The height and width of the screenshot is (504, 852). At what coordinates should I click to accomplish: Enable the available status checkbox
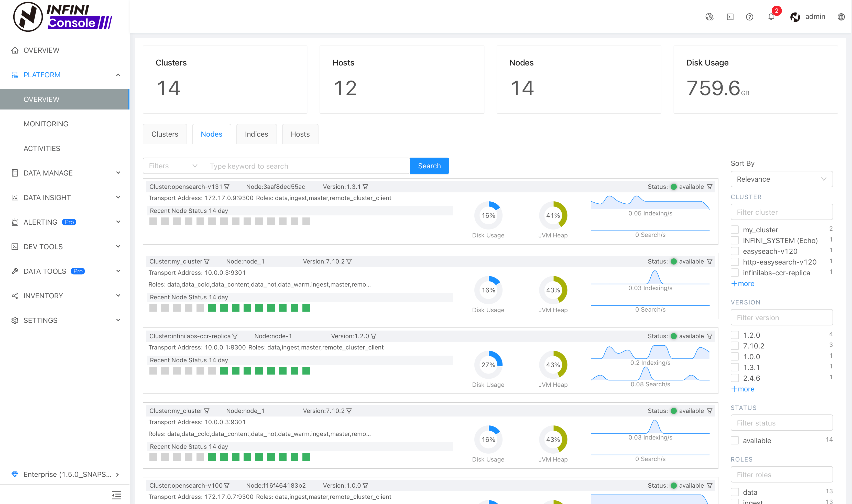[x=735, y=441]
